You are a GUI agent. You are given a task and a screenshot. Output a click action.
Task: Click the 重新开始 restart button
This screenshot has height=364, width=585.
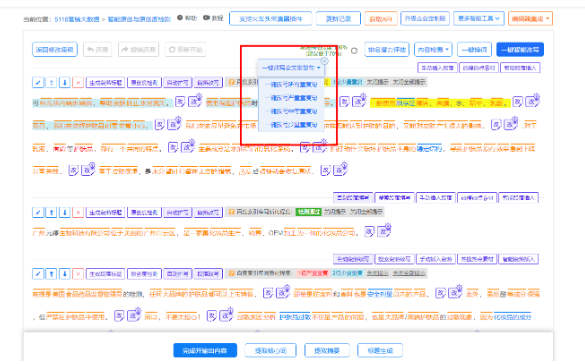[185, 49]
